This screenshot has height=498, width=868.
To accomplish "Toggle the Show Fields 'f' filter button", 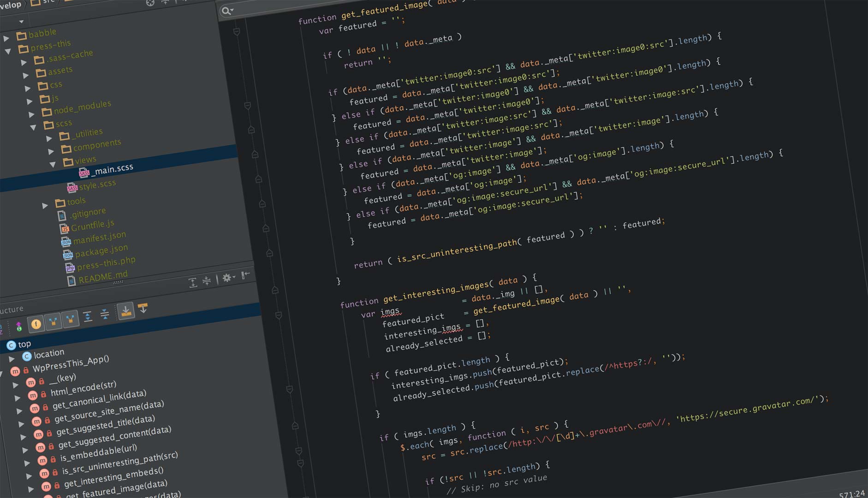I will [36, 324].
